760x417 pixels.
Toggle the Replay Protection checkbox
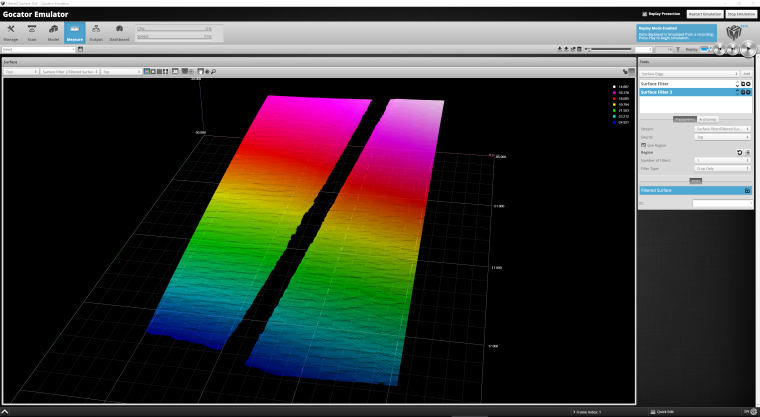pos(644,14)
